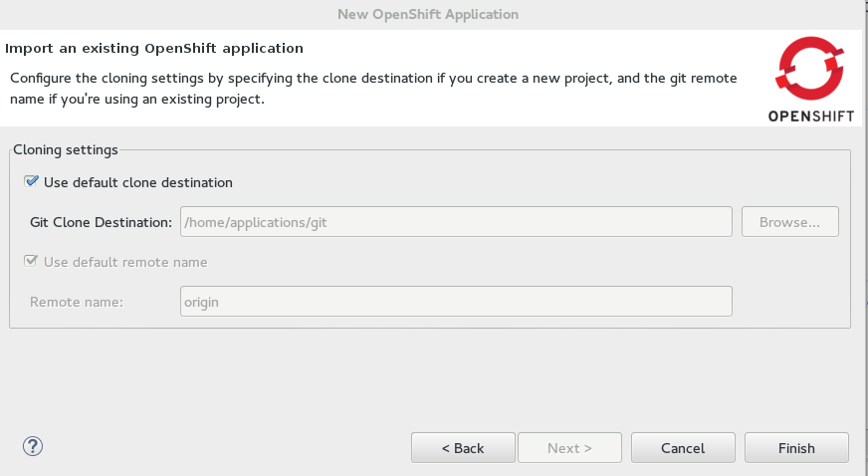Viewport: 868px width, 476px height.
Task: Click the Import an existing OpenShift application heading
Action: pyautogui.click(x=154, y=49)
